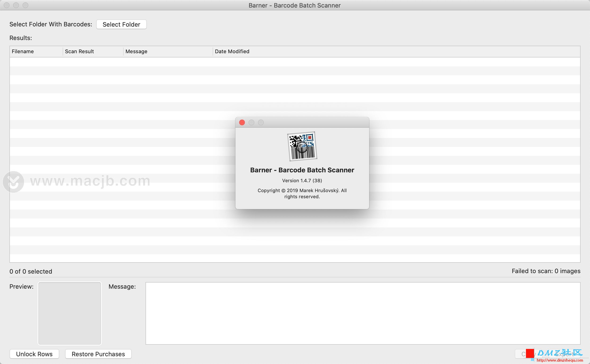
Task: Click the Unlock Rows button
Action: [34, 354]
